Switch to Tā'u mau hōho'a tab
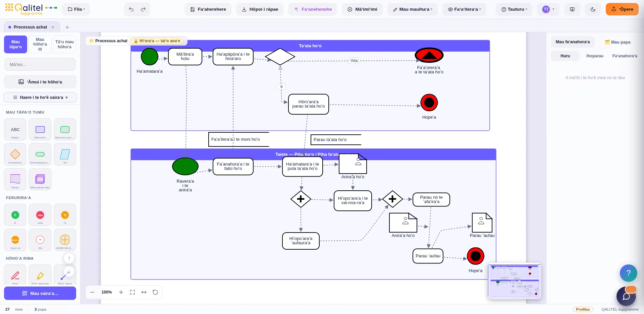644x314 pixels. click(x=64, y=44)
